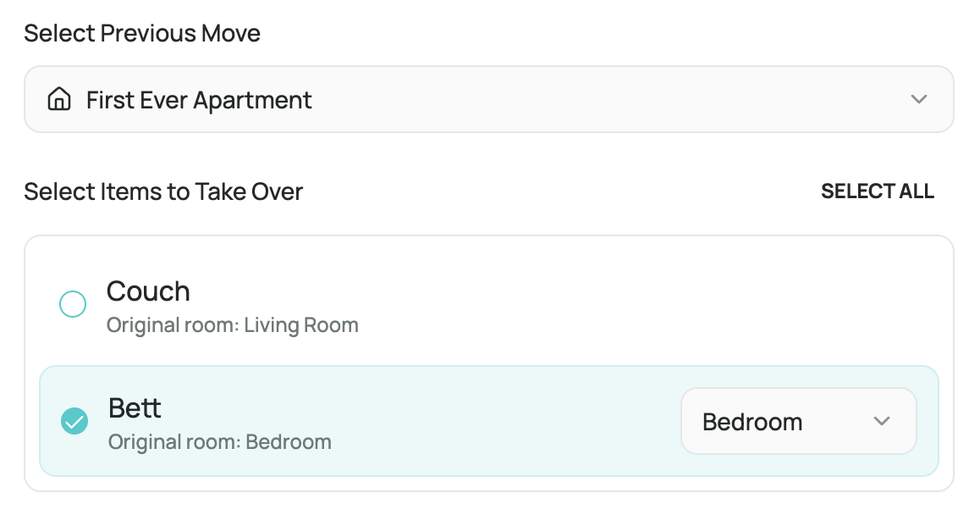Click the highlighted Bett row background
The width and height of the screenshot is (980, 515).
(x=508, y=422)
